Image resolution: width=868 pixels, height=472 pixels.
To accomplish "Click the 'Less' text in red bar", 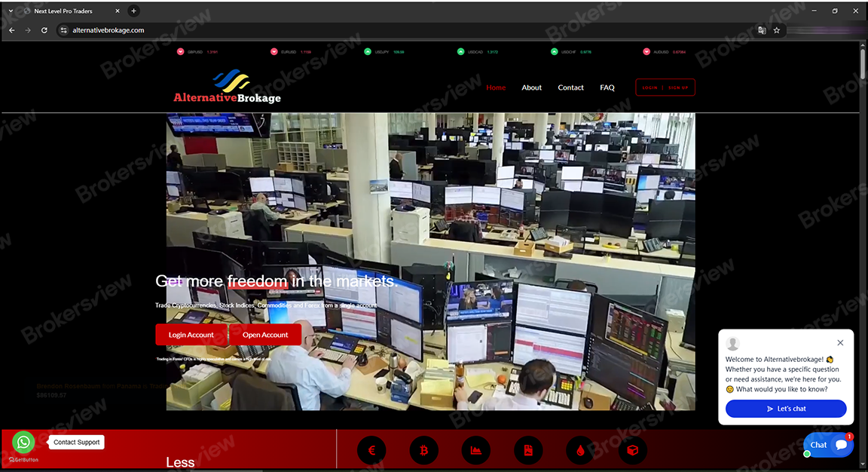I will [180, 463].
